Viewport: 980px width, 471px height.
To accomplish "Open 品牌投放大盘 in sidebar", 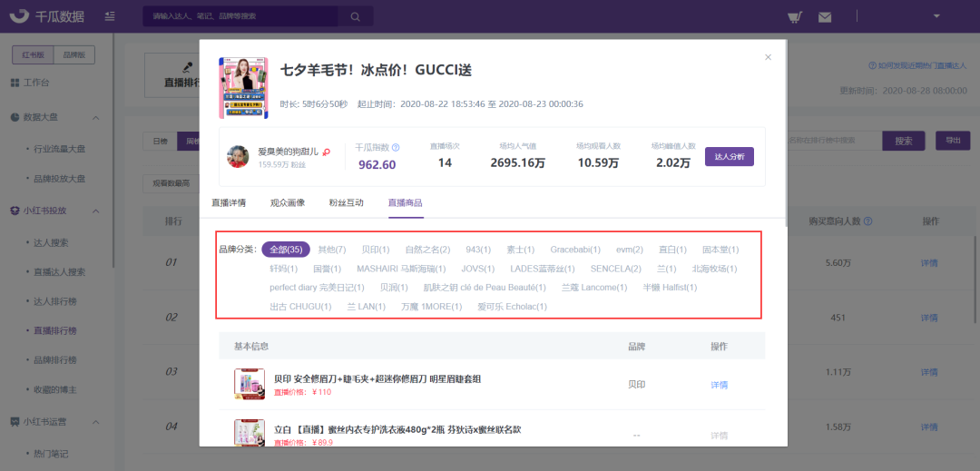I will point(59,179).
